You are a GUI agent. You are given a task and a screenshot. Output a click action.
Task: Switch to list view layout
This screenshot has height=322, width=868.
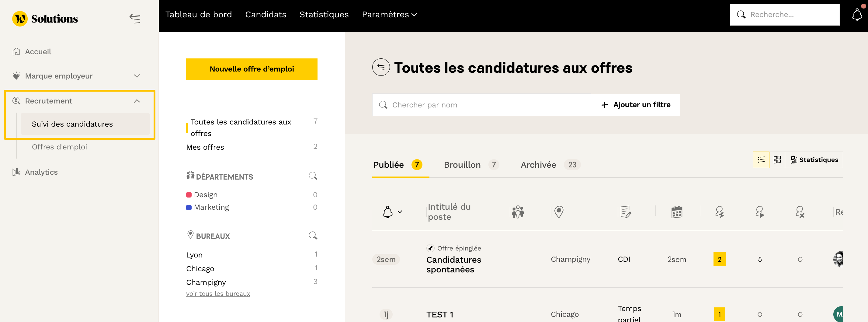point(761,160)
